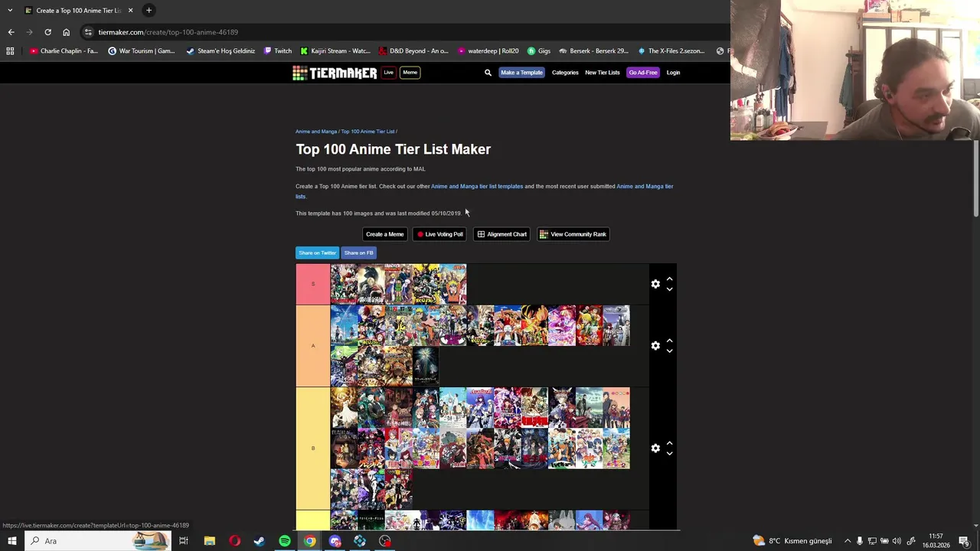Screen dimensions: 980x551
Task: Open Spotify from the taskbar
Action: tap(285, 541)
